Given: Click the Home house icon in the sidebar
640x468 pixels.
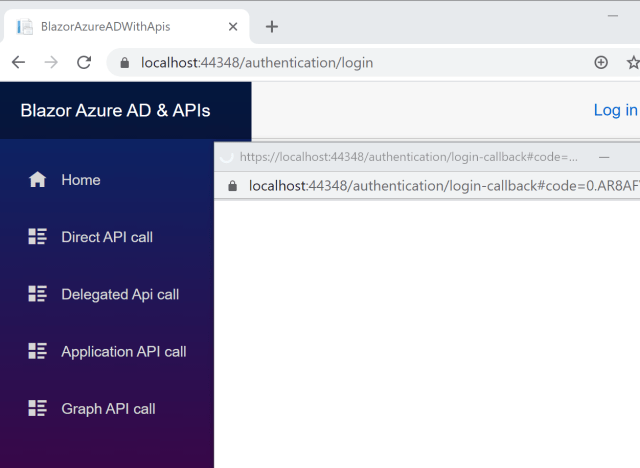Looking at the screenshot, I should [x=38, y=180].
